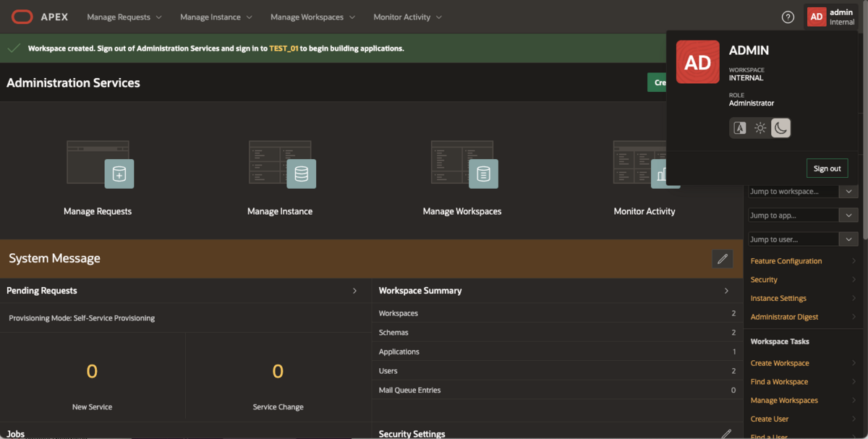This screenshot has height=439, width=868.
Task: Select the automatic theme mode icon
Action: coord(740,128)
